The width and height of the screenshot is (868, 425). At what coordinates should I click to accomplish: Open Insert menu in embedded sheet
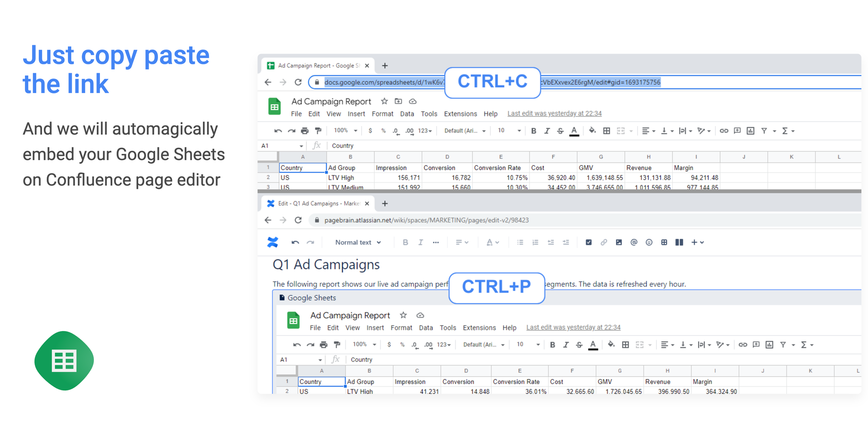point(375,328)
